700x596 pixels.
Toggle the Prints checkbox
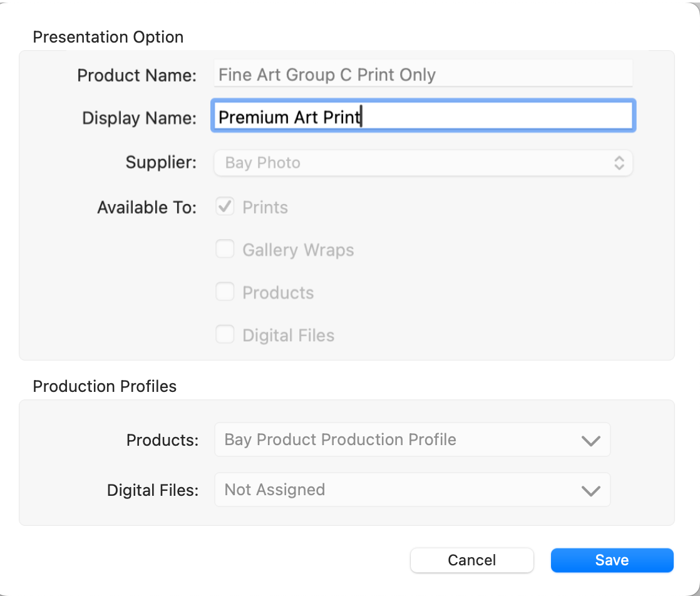[225, 207]
